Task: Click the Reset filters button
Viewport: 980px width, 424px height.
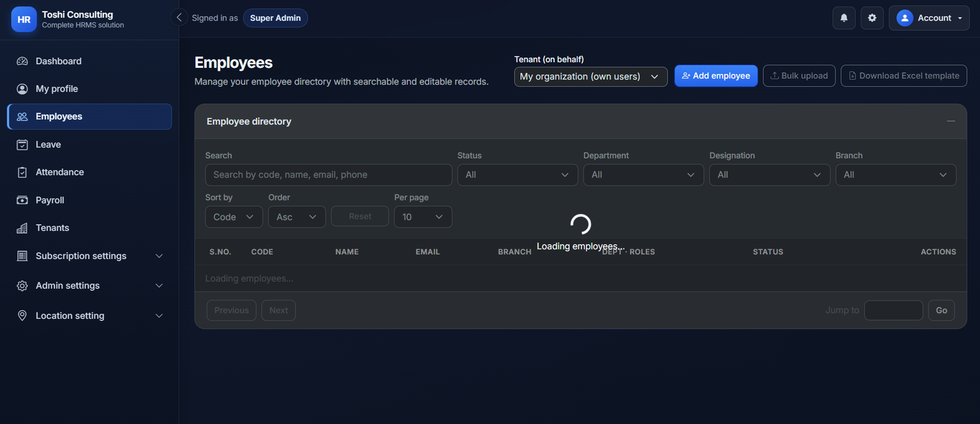Action: [x=360, y=217]
